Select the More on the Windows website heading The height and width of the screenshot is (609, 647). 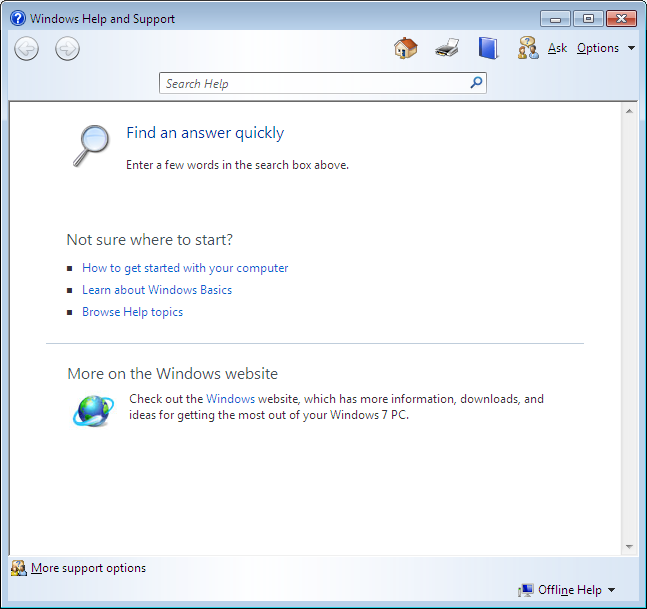(x=172, y=373)
